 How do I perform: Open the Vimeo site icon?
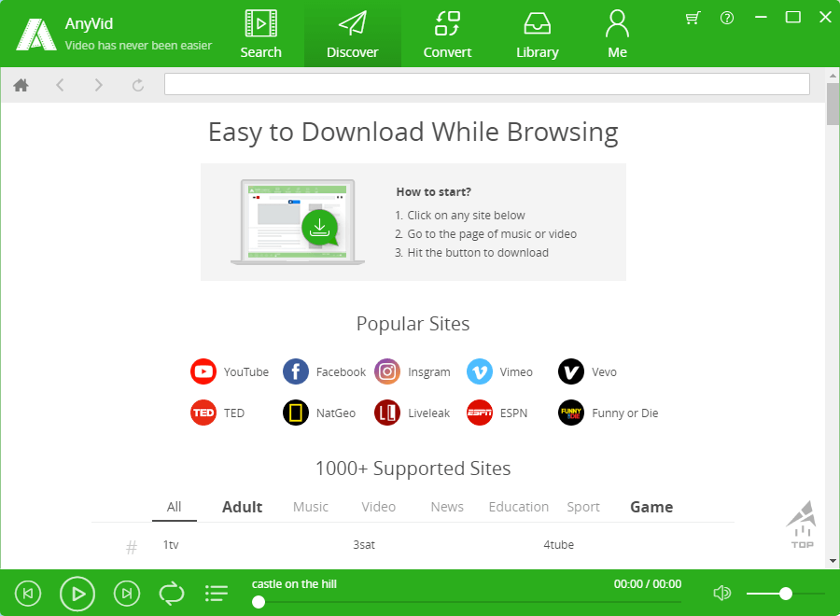(480, 371)
